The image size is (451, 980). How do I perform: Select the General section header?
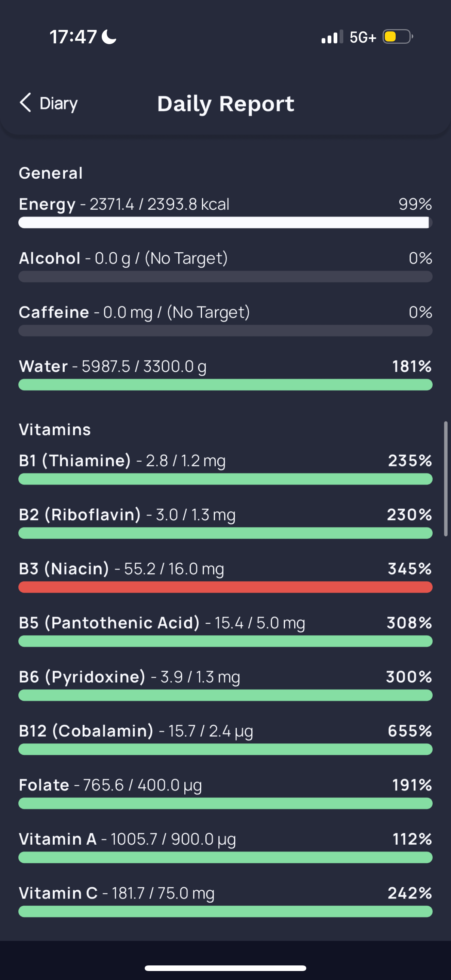click(x=50, y=173)
